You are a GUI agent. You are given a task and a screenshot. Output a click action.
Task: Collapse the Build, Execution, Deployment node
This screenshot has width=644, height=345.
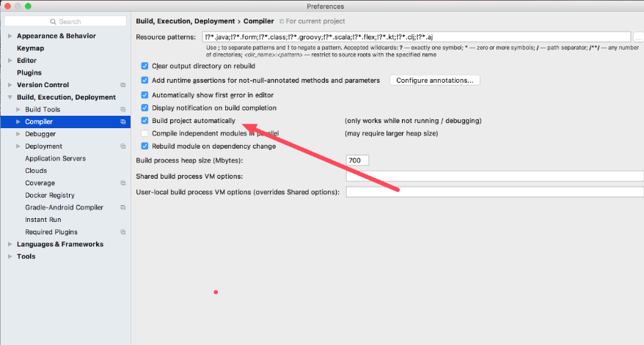10,97
